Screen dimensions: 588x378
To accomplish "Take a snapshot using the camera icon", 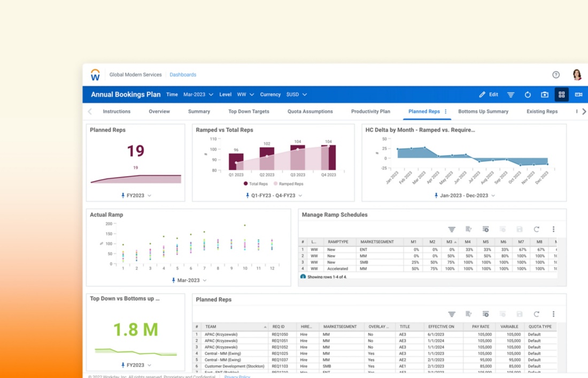I will 545,95.
